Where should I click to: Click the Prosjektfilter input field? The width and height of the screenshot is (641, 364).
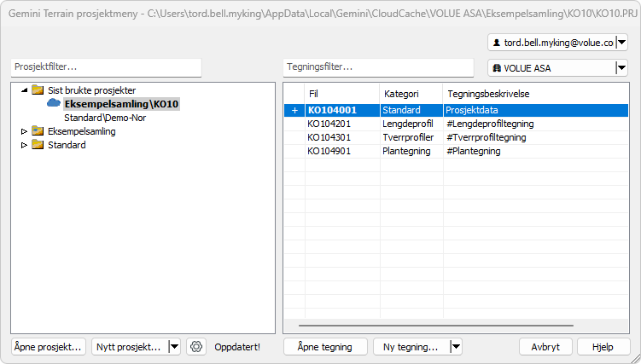106,67
